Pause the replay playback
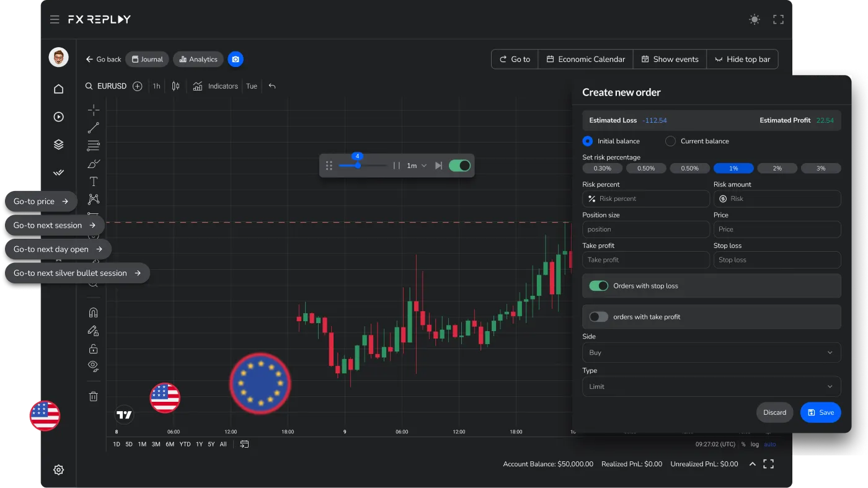This screenshot has width=868, height=488. pyautogui.click(x=397, y=166)
